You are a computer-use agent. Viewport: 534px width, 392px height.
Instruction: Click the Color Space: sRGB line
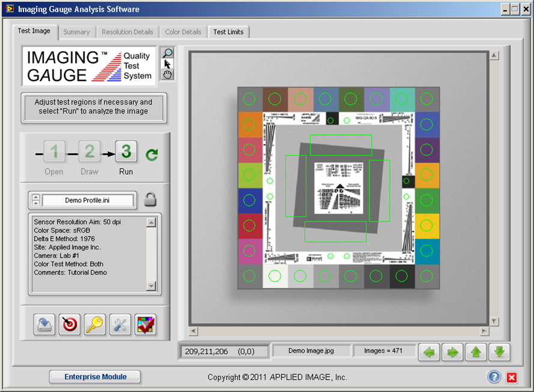tap(62, 231)
